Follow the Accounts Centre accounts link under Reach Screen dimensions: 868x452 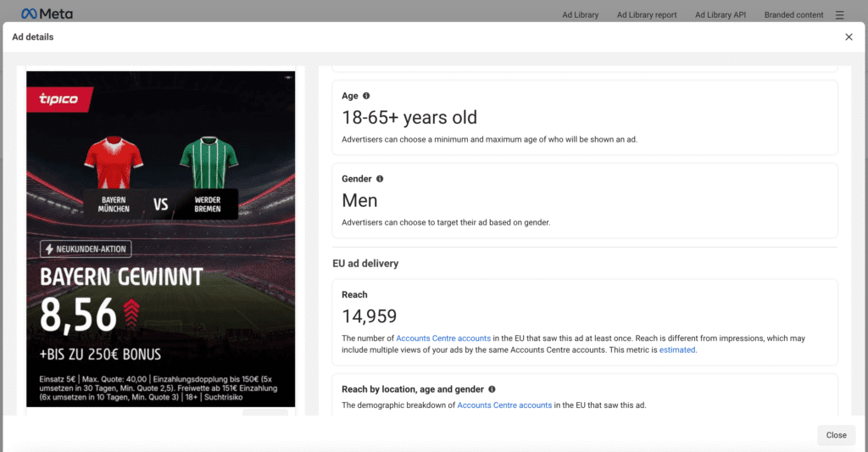(443, 338)
